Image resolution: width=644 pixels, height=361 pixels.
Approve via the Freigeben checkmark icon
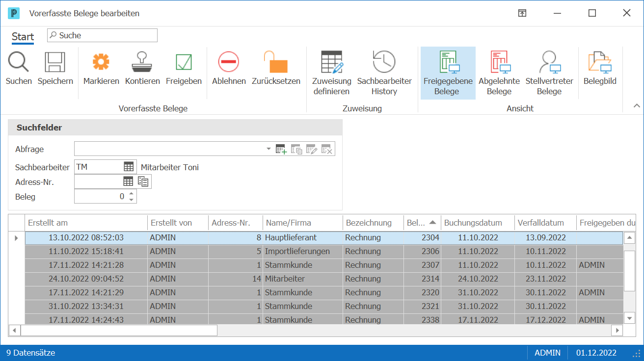click(x=184, y=62)
